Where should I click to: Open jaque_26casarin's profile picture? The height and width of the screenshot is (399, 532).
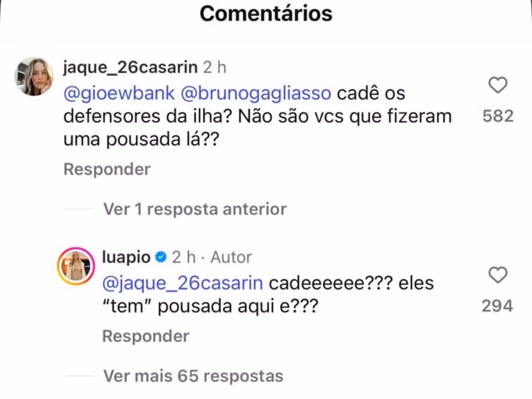coord(34,77)
